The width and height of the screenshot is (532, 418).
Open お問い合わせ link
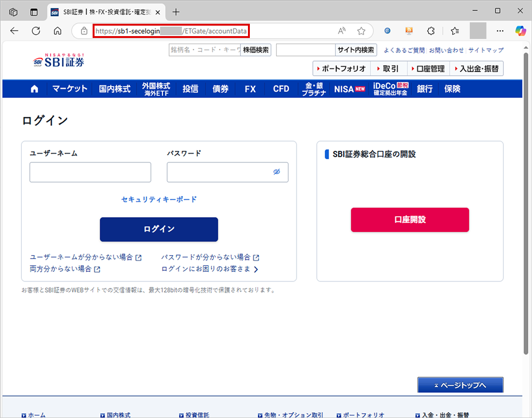pyautogui.click(x=446, y=50)
